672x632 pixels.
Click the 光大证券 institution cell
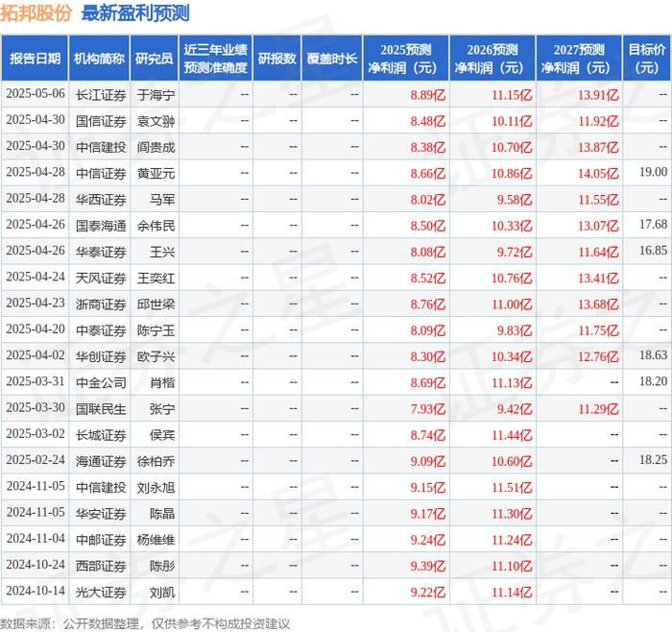click(101, 592)
